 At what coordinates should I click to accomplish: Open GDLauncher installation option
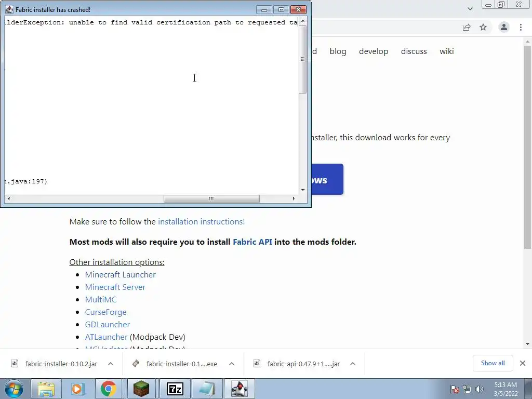107,325
